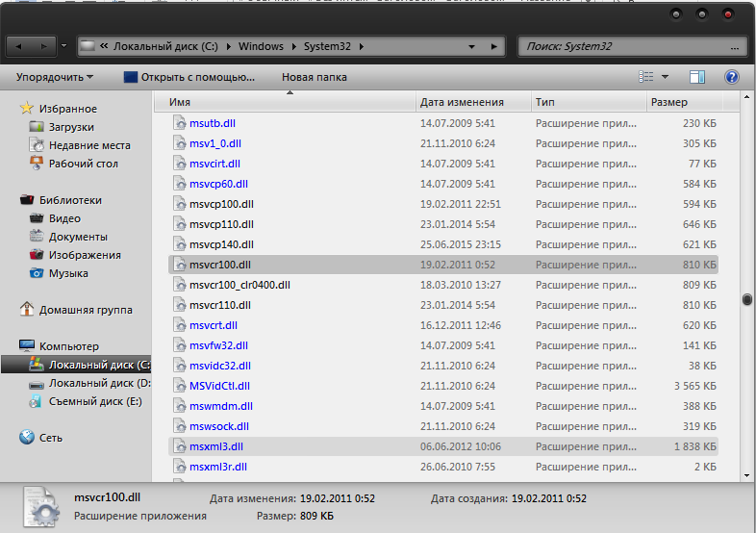Click System32 in the address breadcrumb
Screen dimensions: 756x533
(x=327, y=47)
